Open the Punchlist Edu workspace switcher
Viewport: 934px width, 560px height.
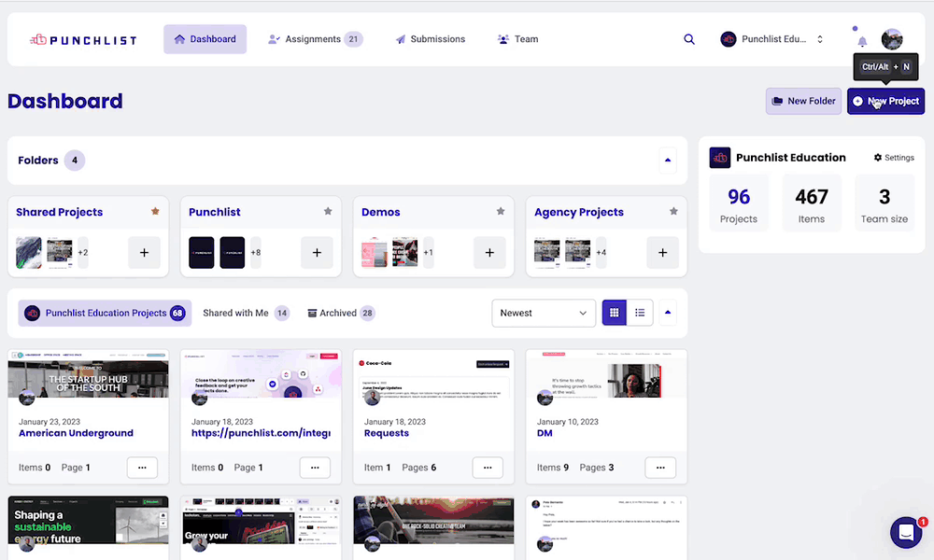[x=772, y=39]
